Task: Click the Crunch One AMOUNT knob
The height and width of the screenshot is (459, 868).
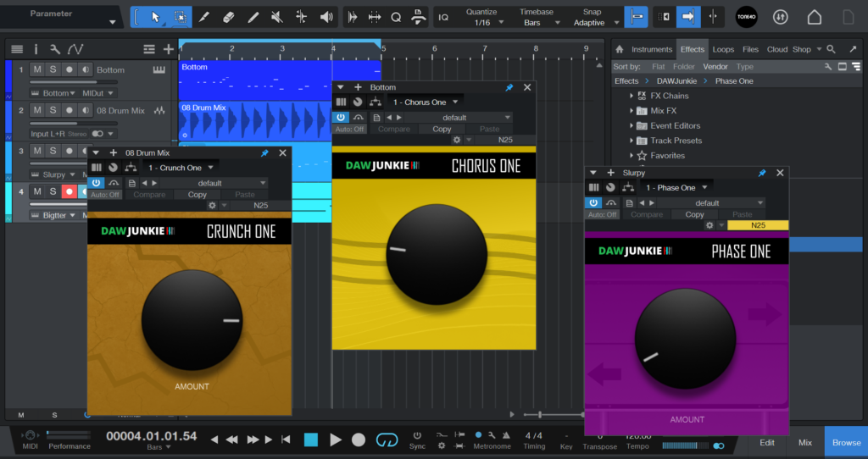Action: pos(192,320)
